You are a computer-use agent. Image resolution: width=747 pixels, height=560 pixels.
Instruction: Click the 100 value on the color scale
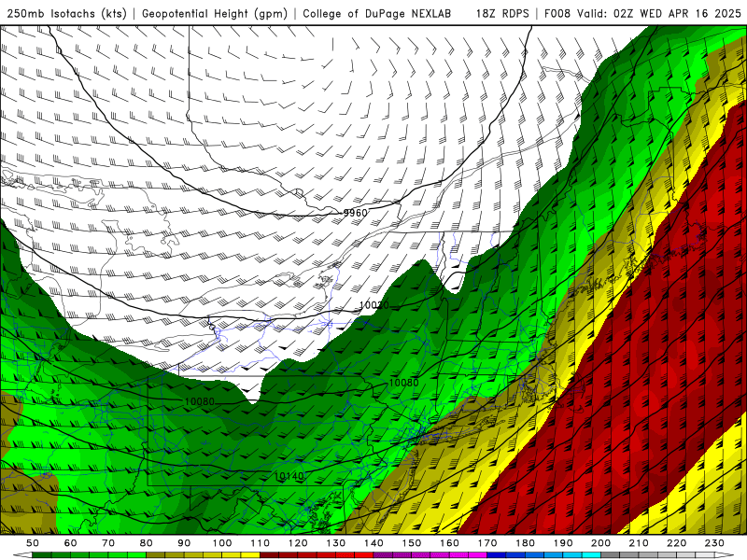click(222, 543)
